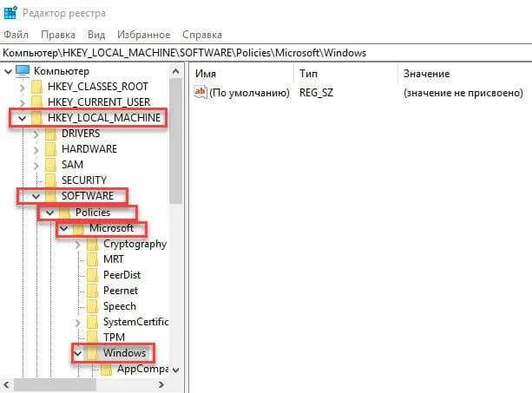Viewport: 532px width, 393px height.
Task: Click the HKEY_LOCAL_MACHINE folder icon
Action: point(36,118)
